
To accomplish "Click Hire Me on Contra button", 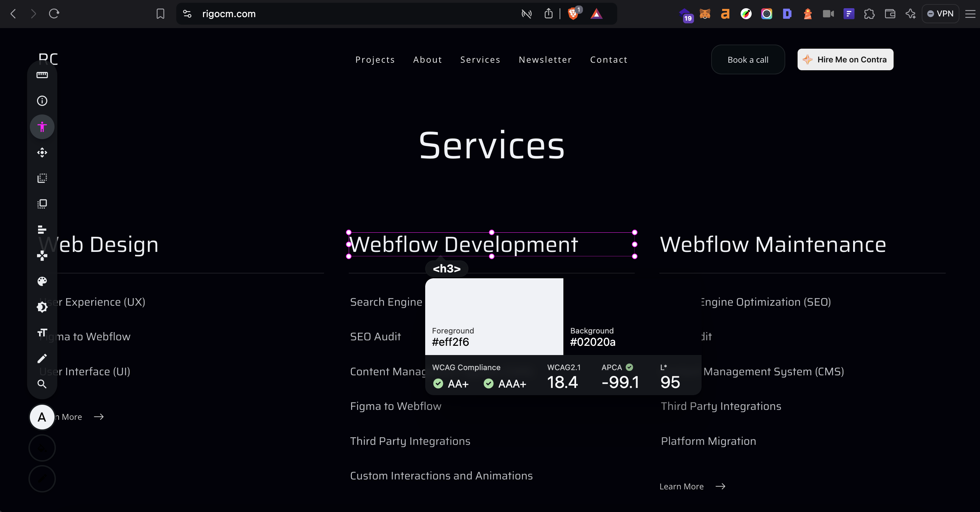I will [x=845, y=60].
